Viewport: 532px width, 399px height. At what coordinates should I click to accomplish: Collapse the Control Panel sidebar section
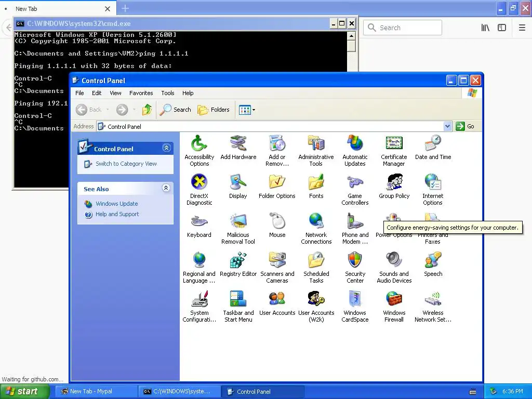coord(166,148)
